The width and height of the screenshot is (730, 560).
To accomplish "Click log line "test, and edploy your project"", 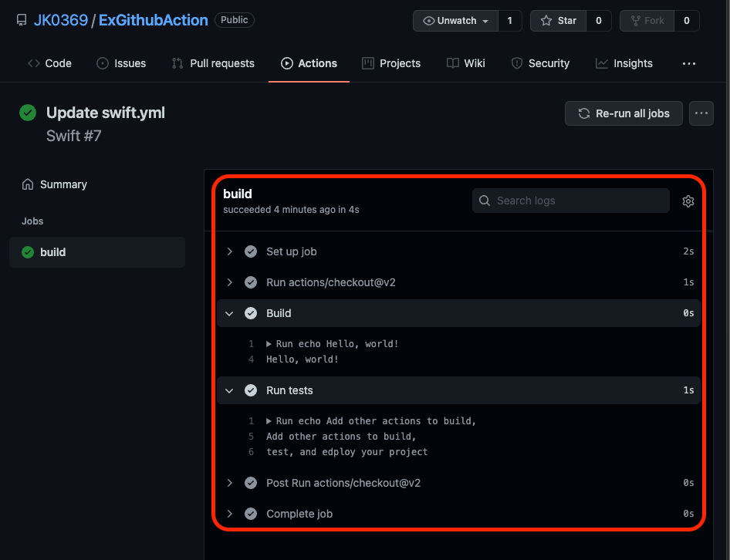I will (x=346, y=451).
